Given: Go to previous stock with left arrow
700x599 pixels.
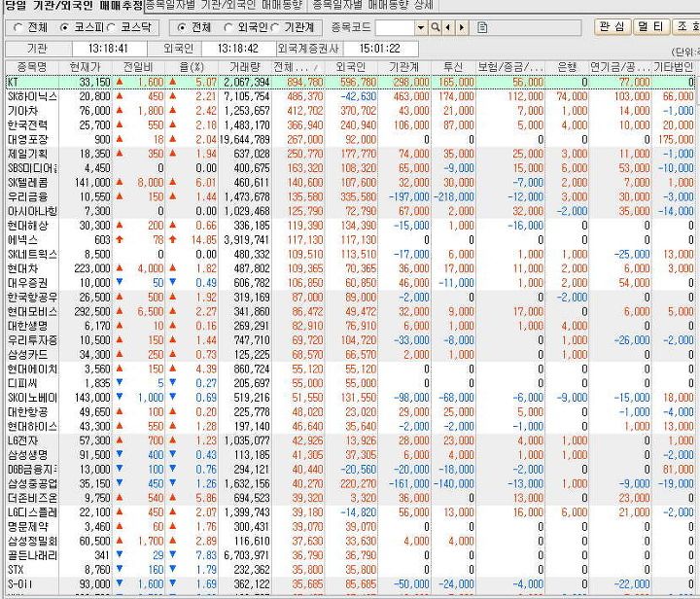Looking at the screenshot, I should pos(448,27).
